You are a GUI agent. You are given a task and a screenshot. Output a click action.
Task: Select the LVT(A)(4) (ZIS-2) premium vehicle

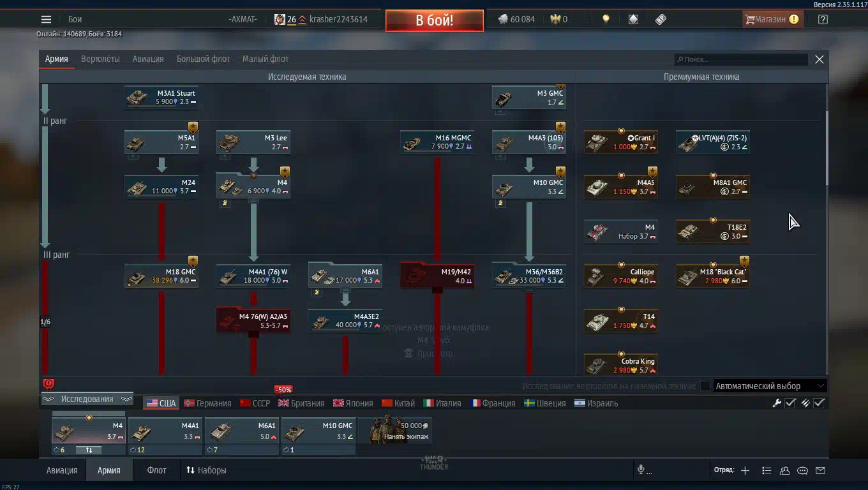pyautogui.click(x=713, y=142)
